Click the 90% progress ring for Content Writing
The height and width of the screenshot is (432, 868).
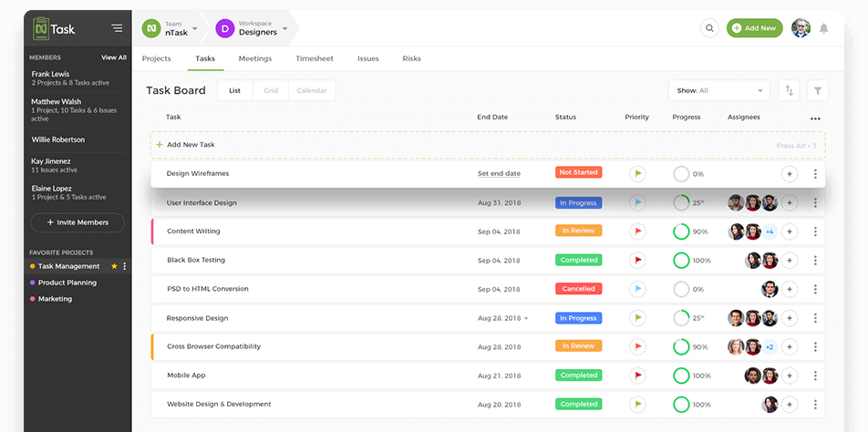pos(680,231)
